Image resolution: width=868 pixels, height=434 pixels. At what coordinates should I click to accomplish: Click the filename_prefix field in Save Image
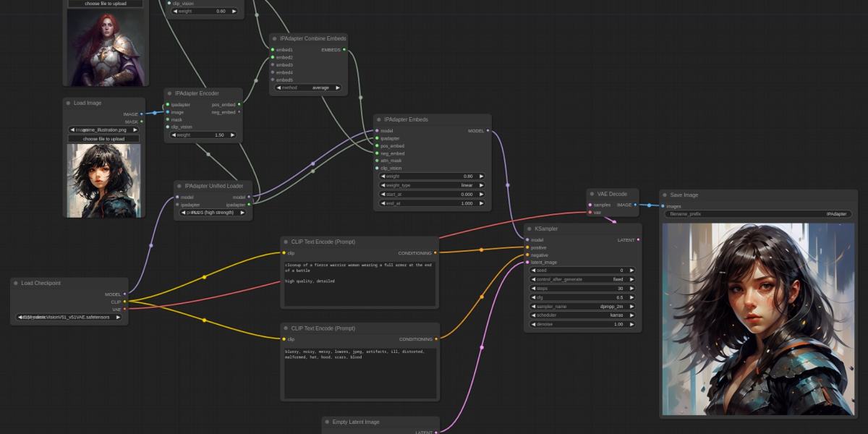(757, 214)
